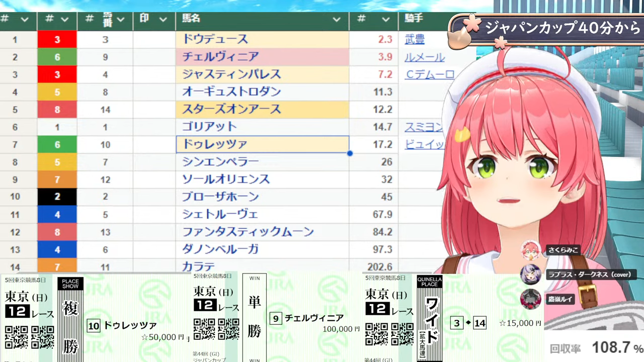644x362 pixels.
Task: Select the horse name cell ドウデュース
Action: (262, 39)
